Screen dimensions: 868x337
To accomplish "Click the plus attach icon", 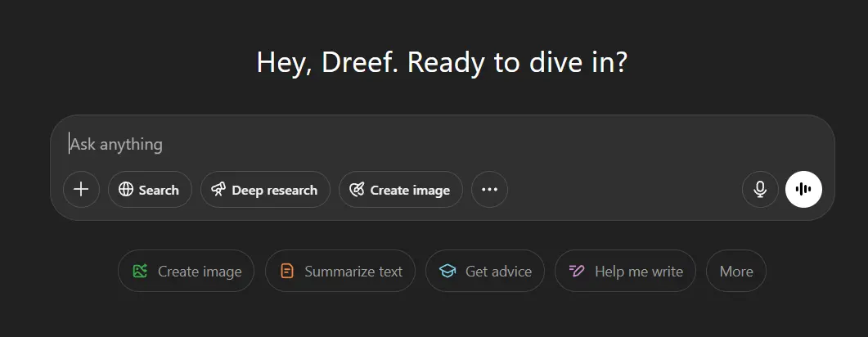I will (x=81, y=190).
